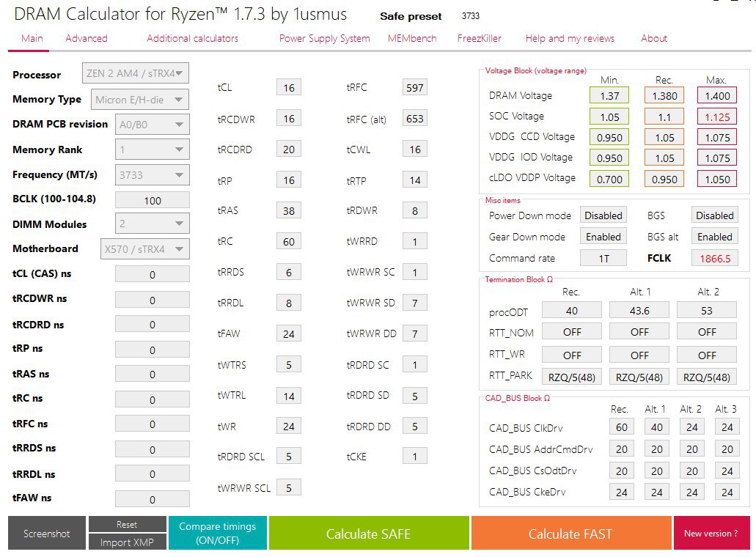This screenshot has height=557, width=756.
Task: Click the tRCDRD ns input field
Action: click(x=152, y=324)
